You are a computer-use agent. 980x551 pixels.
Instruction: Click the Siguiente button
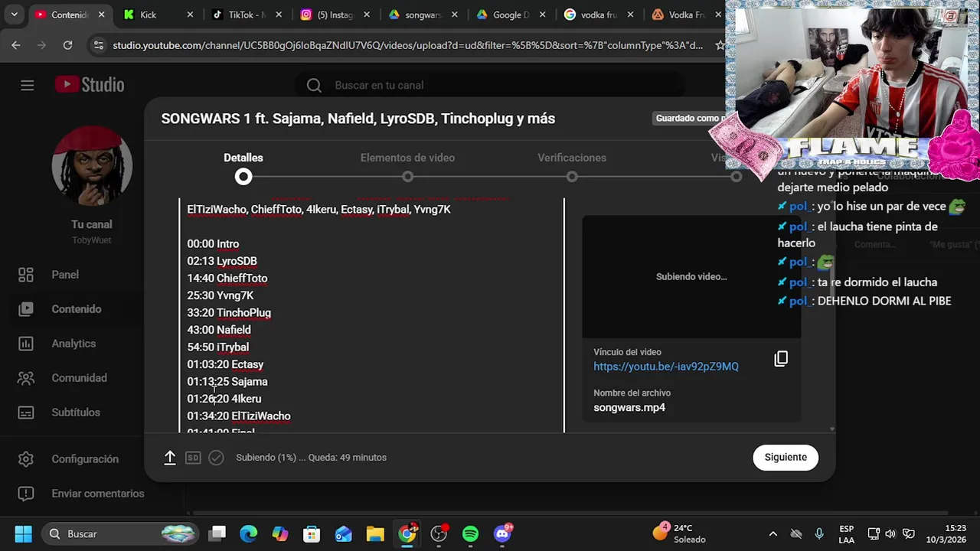click(x=786, y=457)
